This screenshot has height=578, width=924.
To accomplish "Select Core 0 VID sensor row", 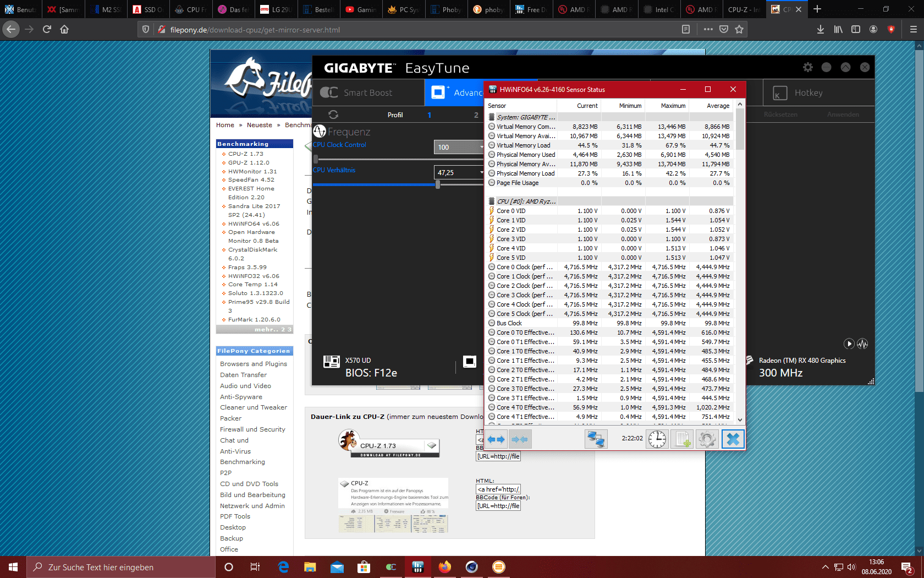I will click(x=610, y=211).
